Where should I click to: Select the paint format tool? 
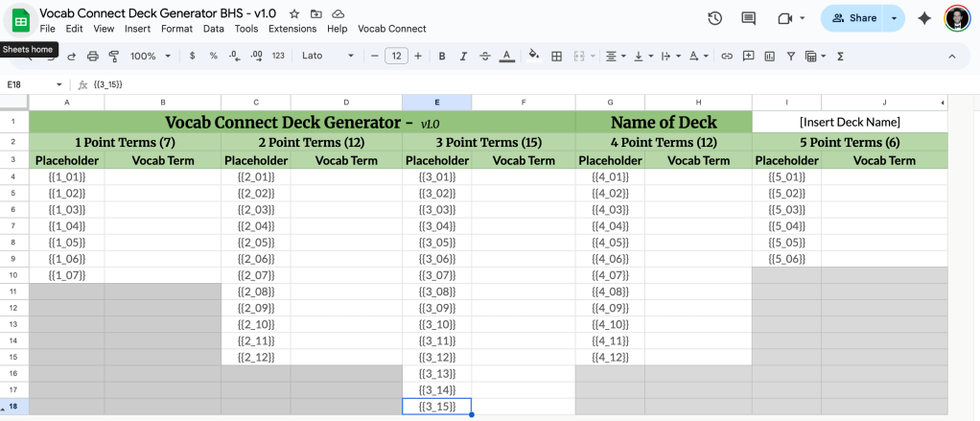click(113, 57)
